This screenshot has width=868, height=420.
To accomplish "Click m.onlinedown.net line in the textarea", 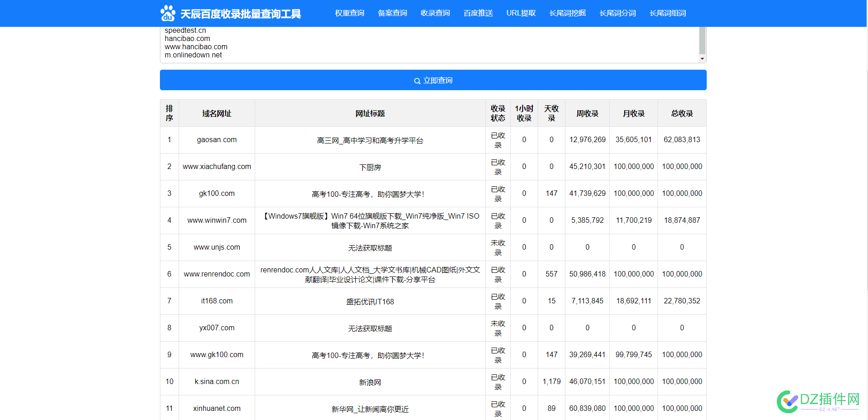I will pos(193,55).
